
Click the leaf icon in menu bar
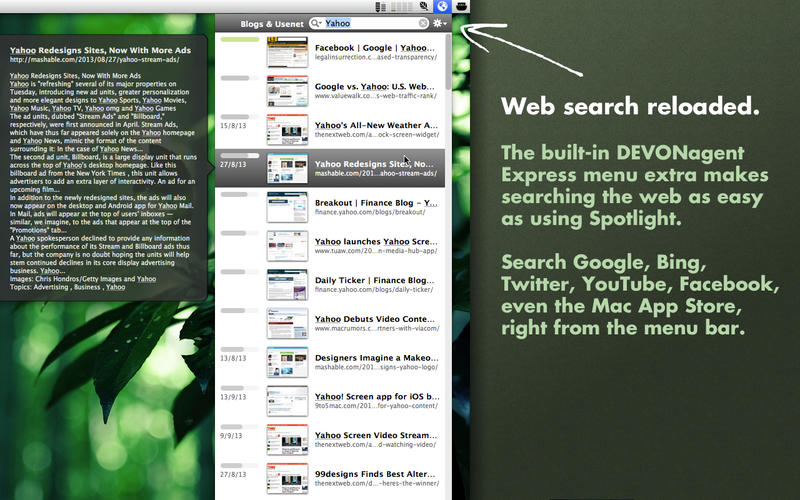tap(423, 6)
